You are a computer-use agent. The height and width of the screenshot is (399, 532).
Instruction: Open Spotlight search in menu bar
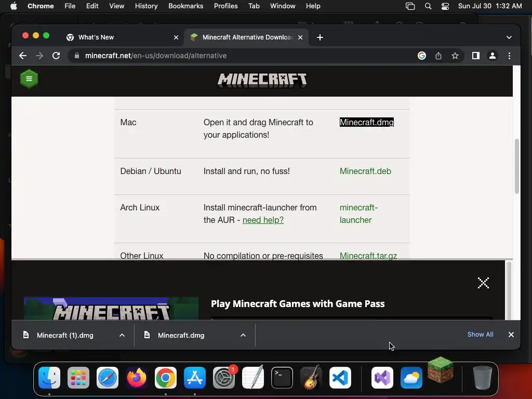(428, 6)
